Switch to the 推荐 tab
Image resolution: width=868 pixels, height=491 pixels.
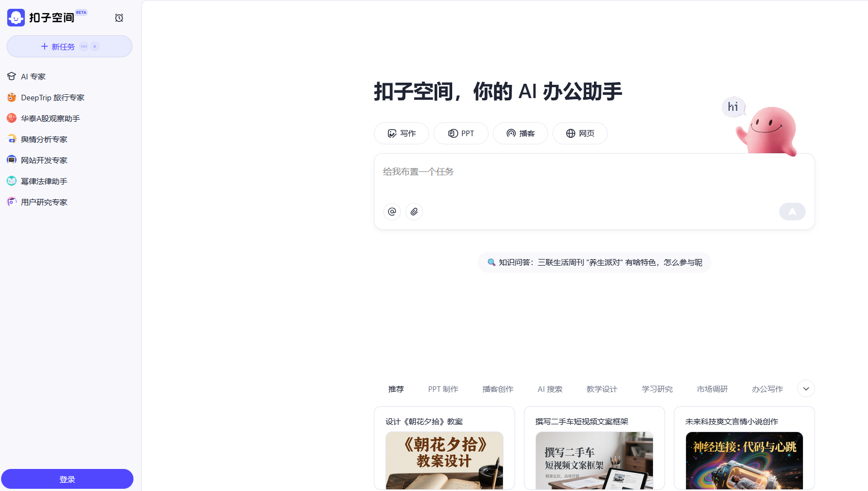click(x=396, y=389)
